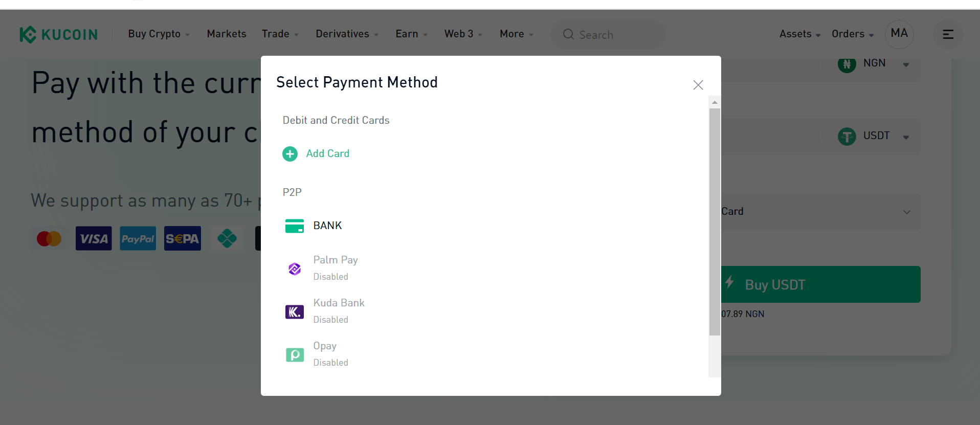Screen dimensions: 980x425
Task: Expand the Card payment method dropdown
Action: [906, 212]
